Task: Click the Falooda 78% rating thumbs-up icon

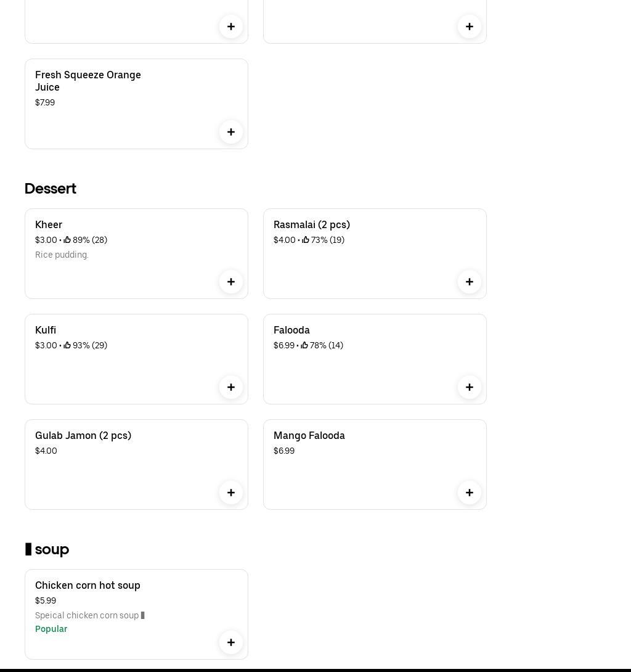Action: (x=304, y=345)
